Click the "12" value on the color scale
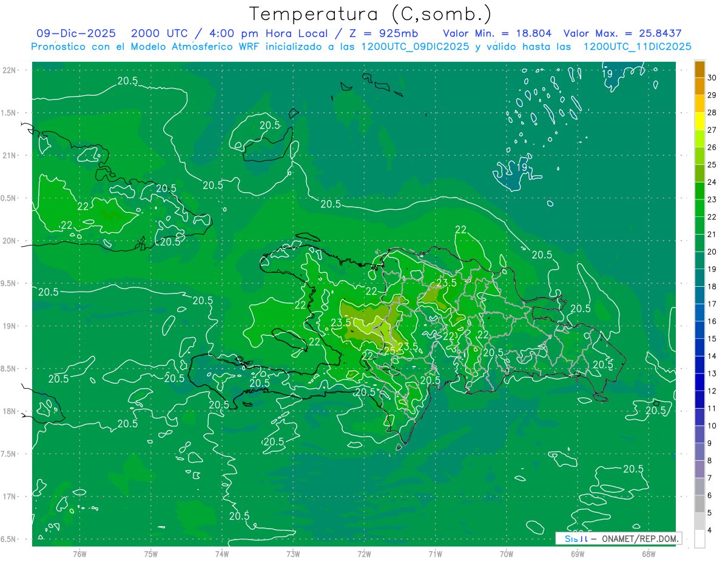 click(713, 392)
